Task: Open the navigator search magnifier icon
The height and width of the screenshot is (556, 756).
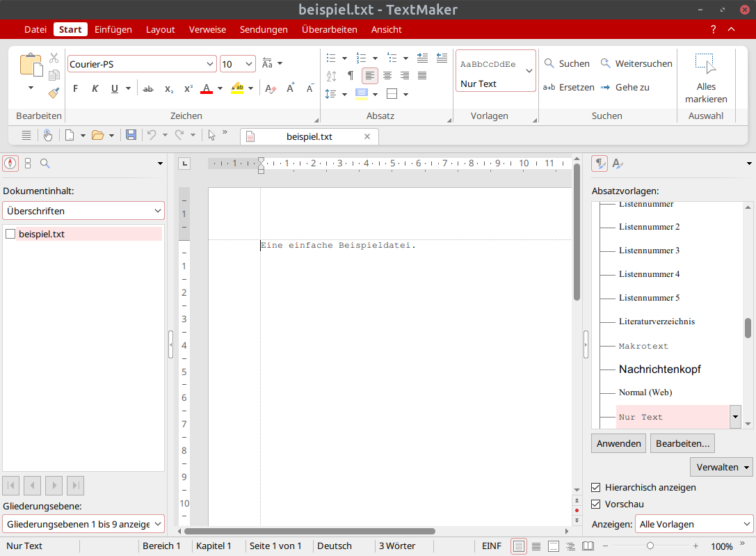Action: click(45, 164)
